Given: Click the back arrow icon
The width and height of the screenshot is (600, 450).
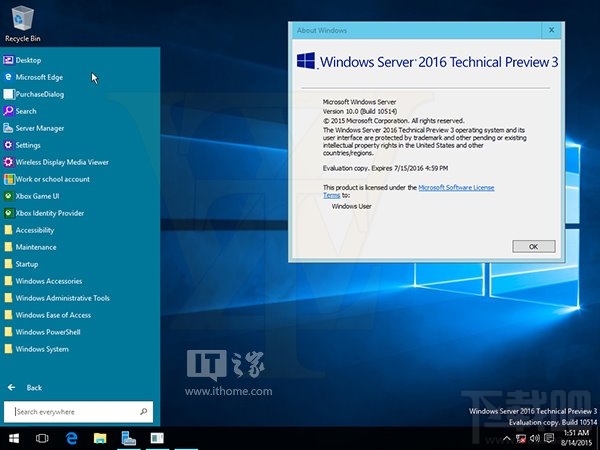Looking at the screenshot, I should coord(11,388).
